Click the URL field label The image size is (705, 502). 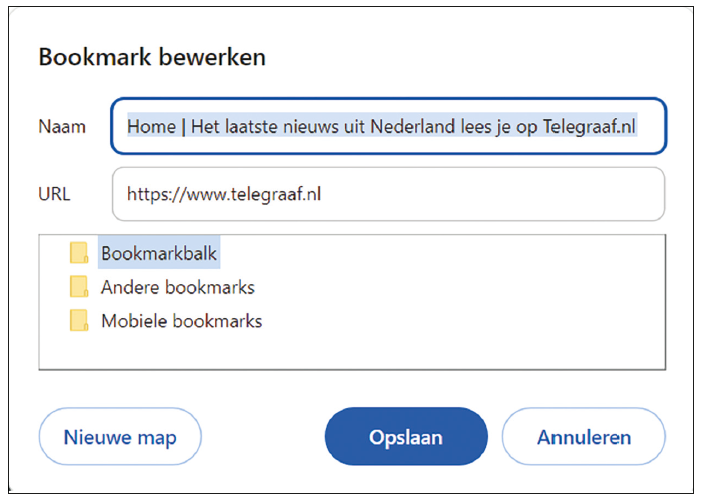(x=54, y=195)
